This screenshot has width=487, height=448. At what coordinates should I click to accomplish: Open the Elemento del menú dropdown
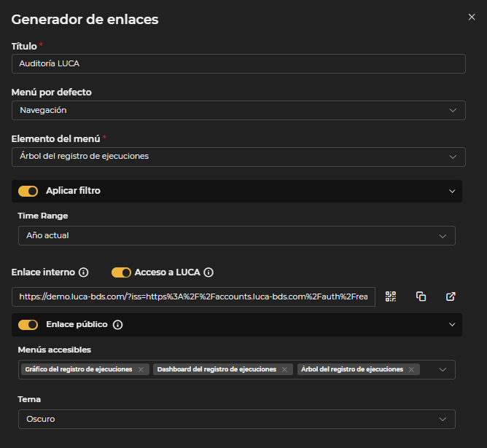pyautogui.click(x=238, y=157)
